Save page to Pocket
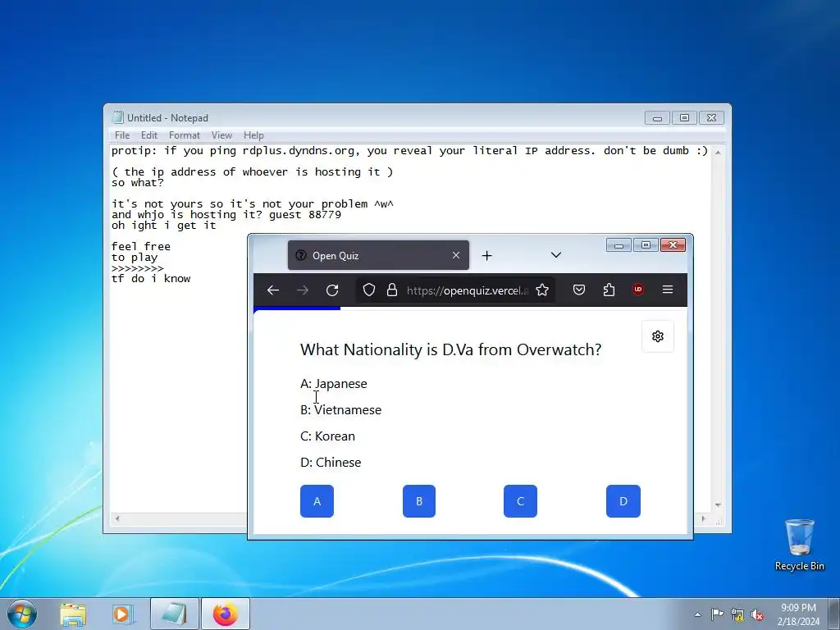This screenshot has height=630, width=840. (x=579, y=290)
